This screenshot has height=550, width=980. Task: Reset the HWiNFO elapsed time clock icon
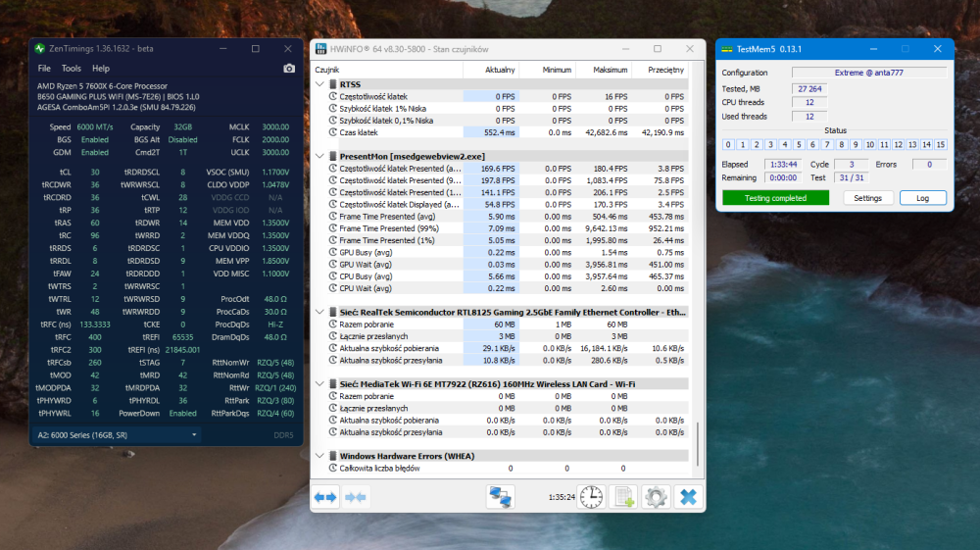point(591,497)
